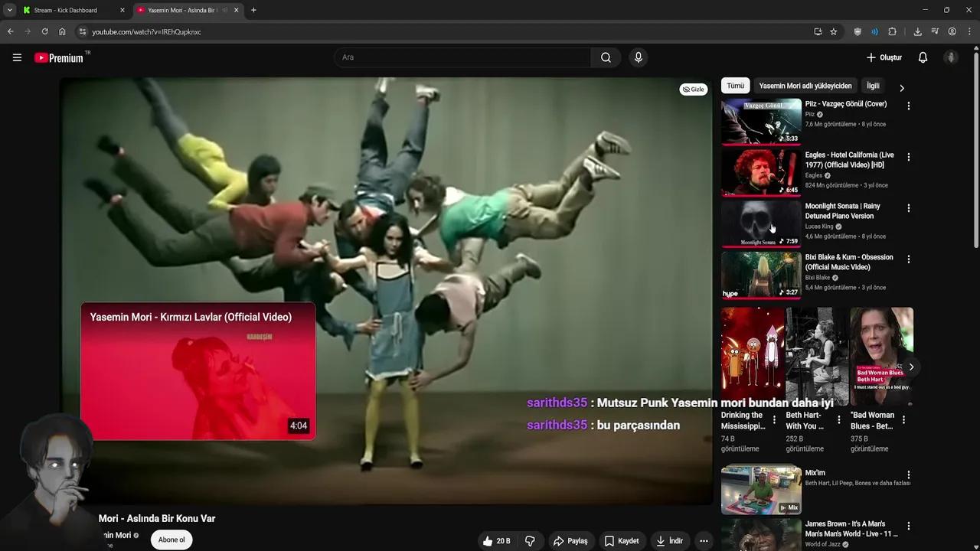Image resolution: width=980 pixels, height=551 pixels.
Task: Start voice search with microphone icon
Action: [x=638, y=57]
